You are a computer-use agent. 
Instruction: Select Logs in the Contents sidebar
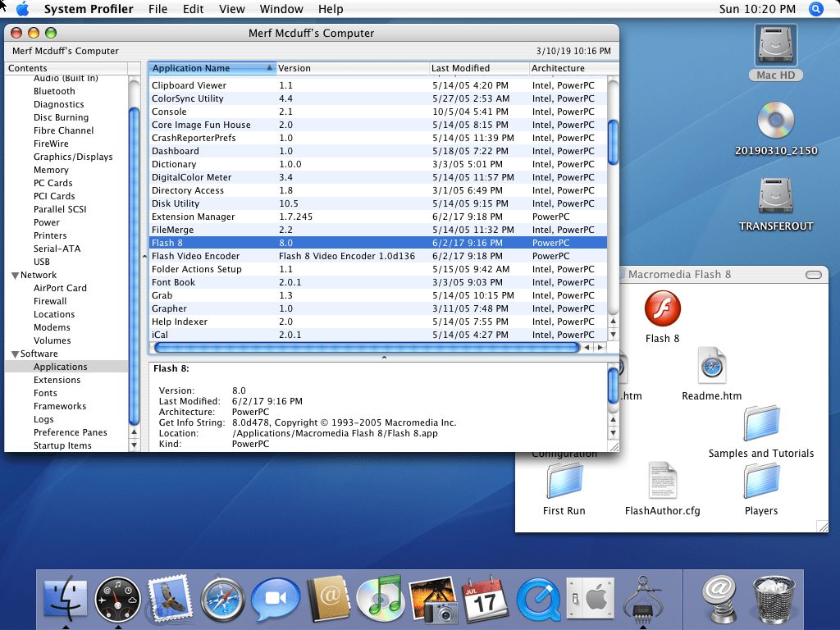43,419
